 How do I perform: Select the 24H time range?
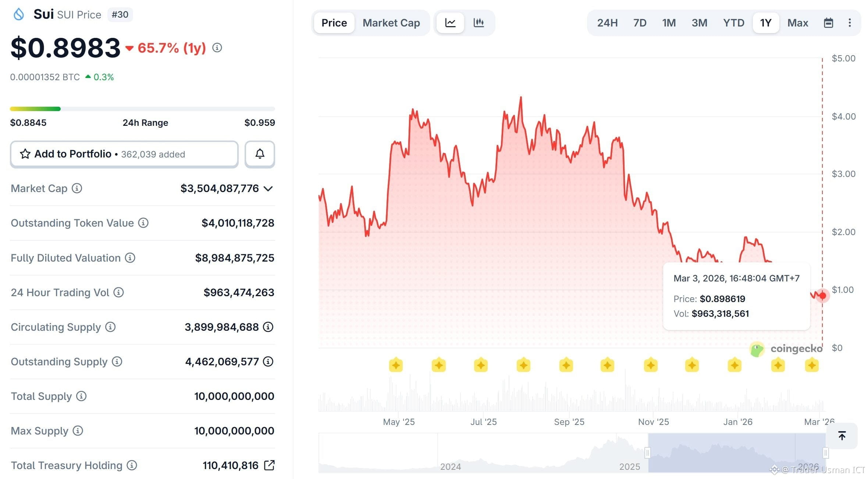(x=607, y=23)
